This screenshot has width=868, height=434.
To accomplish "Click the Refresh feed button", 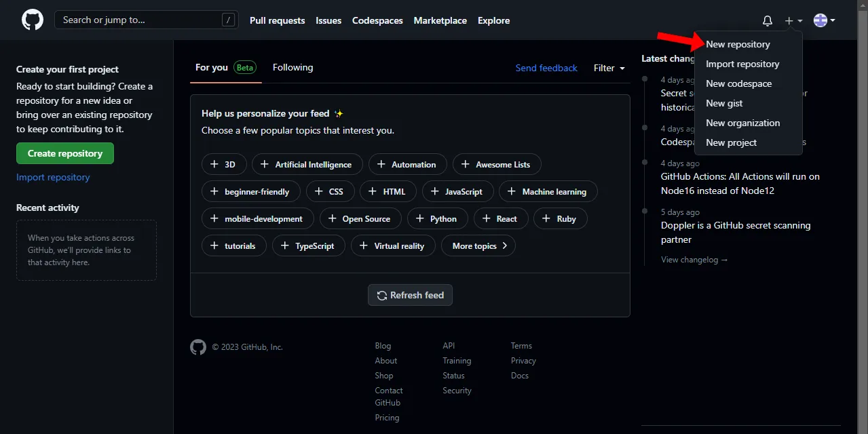I will pos(410,295).
